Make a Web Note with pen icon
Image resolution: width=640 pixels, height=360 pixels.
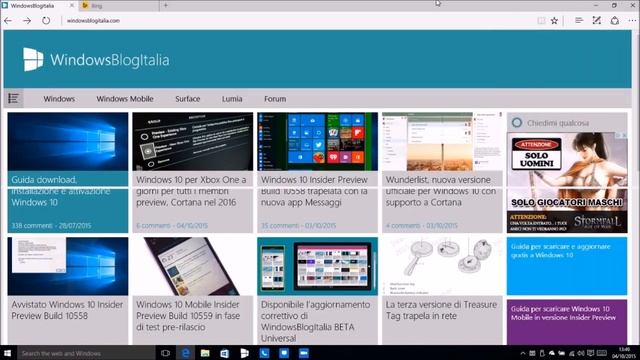[597, 20]
